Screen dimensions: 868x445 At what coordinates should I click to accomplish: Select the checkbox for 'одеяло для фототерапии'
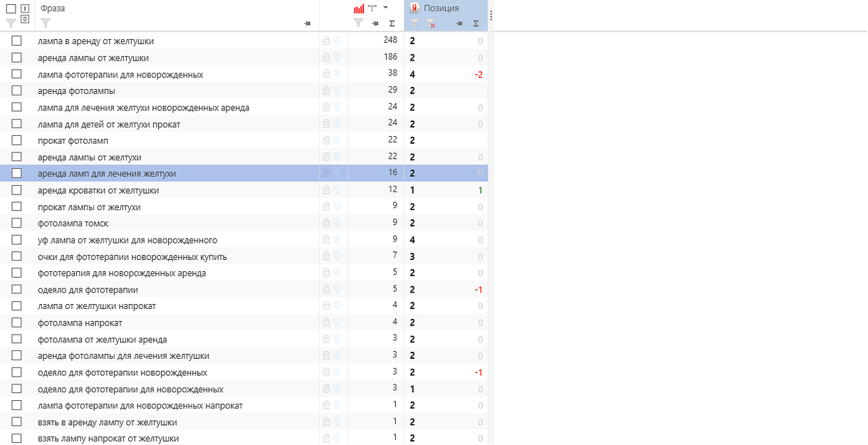tap(16, 289)
